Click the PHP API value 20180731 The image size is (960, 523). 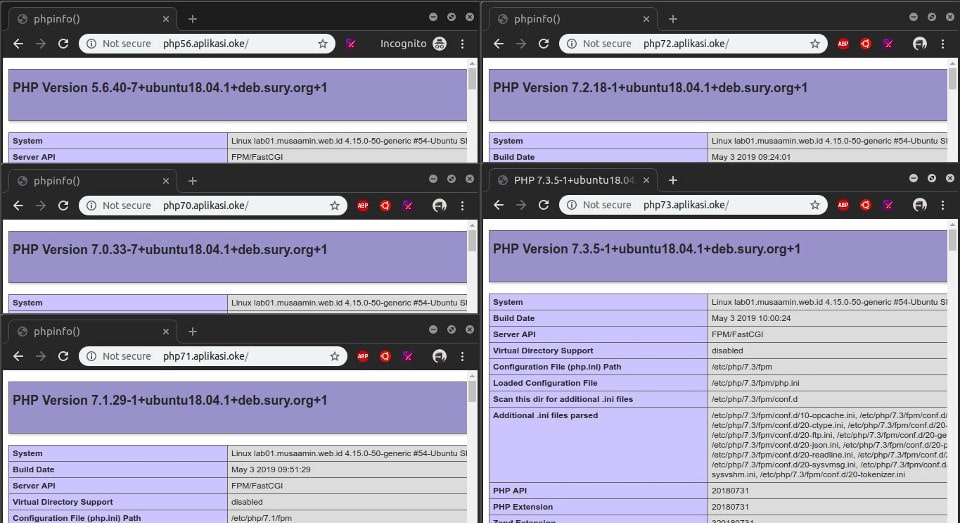pyautogui.click(x=730, y=491)
